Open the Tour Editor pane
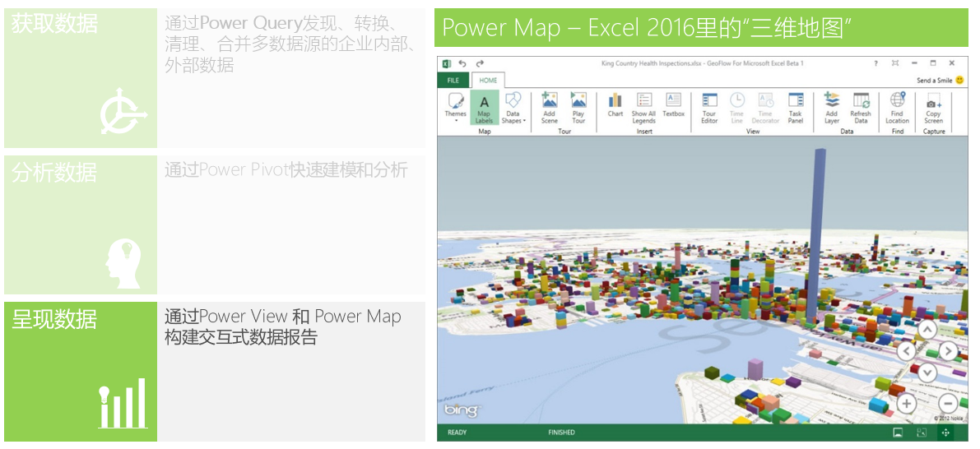The image size is (980, 449). click(x=708, y=107)
